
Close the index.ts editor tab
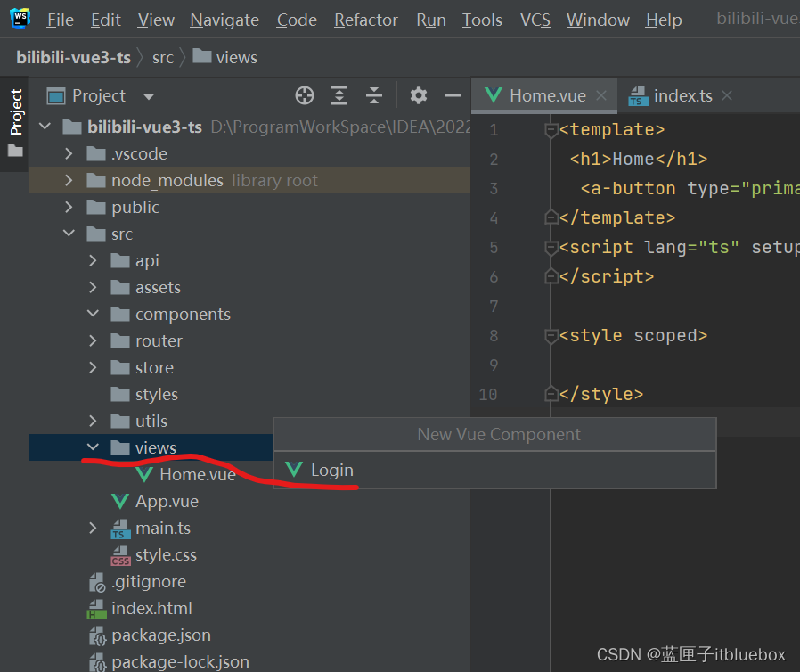(x=727, y=95)
